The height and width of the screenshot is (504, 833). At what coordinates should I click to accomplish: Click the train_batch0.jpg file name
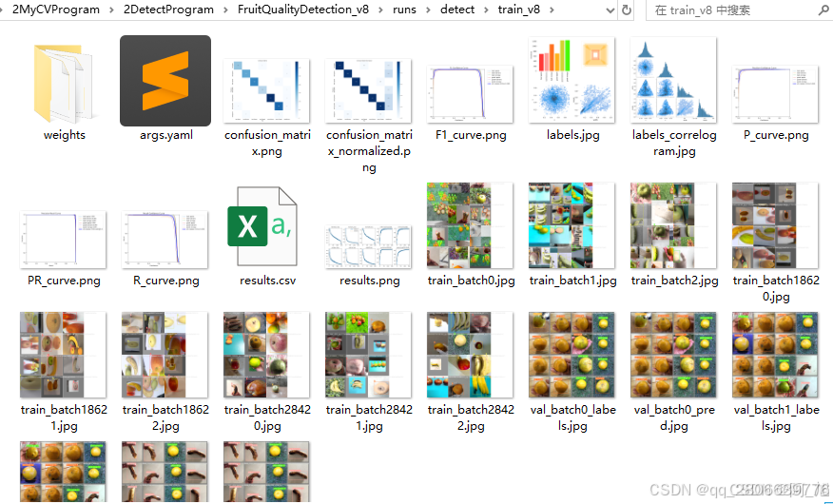click(x=472, y=281)
